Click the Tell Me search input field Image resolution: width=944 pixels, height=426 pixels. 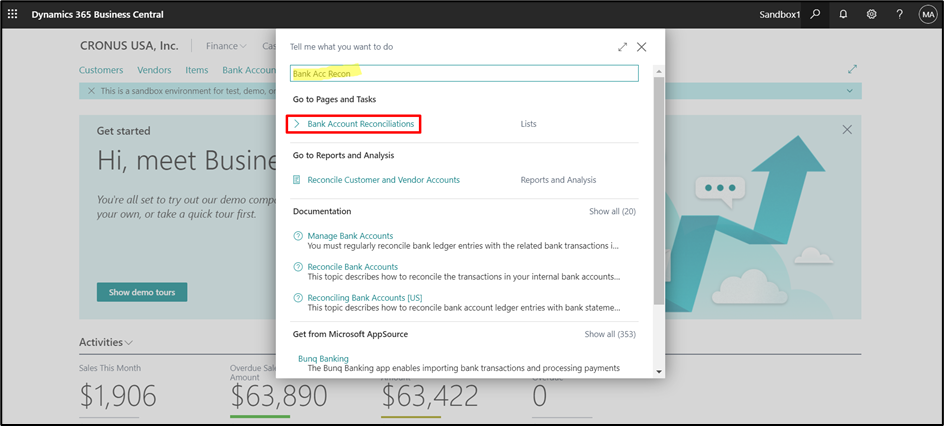(x=464, y=73)
